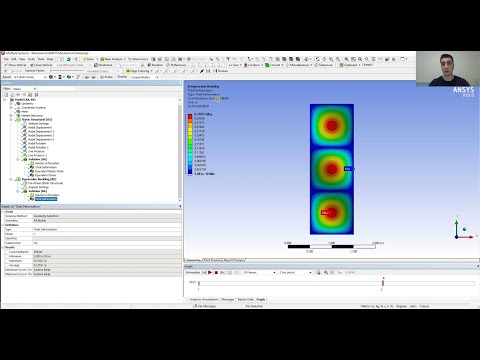Open the View menu
Viewport: 480px width, 360px height.
point(22,59)
